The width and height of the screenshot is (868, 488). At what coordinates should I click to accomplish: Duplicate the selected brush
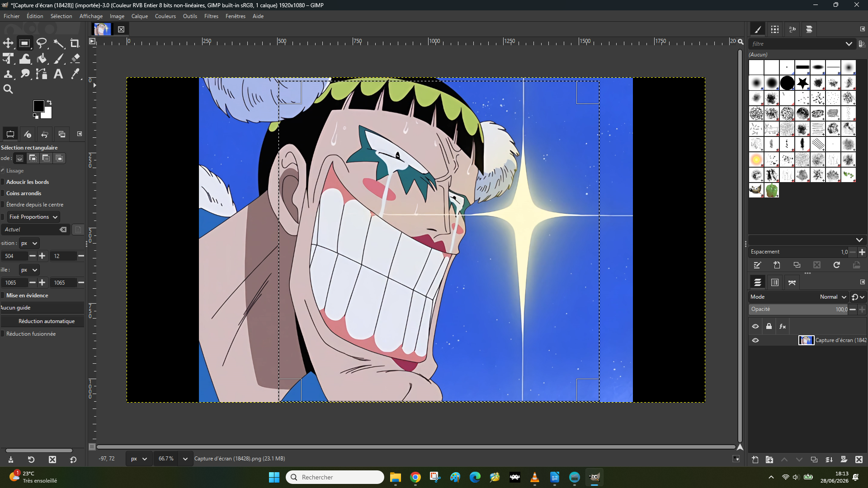797,265
